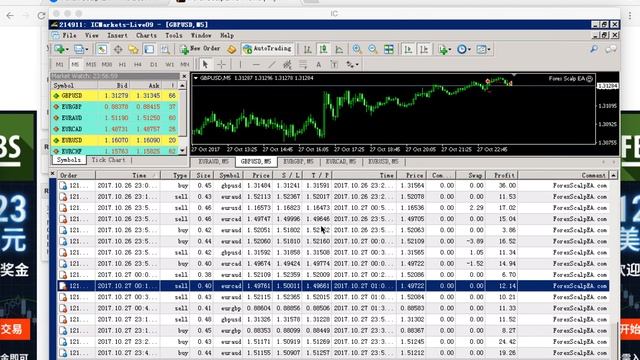The height and width of the screenshot is (360, 640).
Task: Sort orders by Profit column header
Action: click(502, 175)
